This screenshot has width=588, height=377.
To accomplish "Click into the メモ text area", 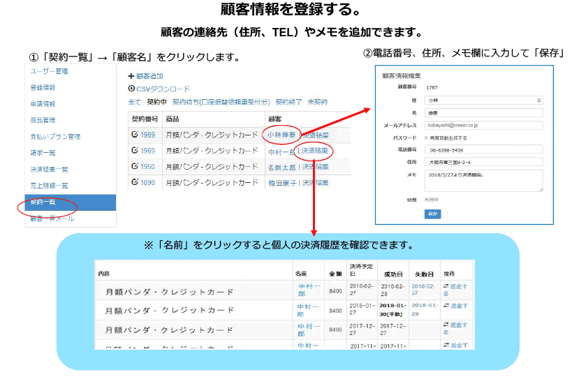I will coord(483,180).
